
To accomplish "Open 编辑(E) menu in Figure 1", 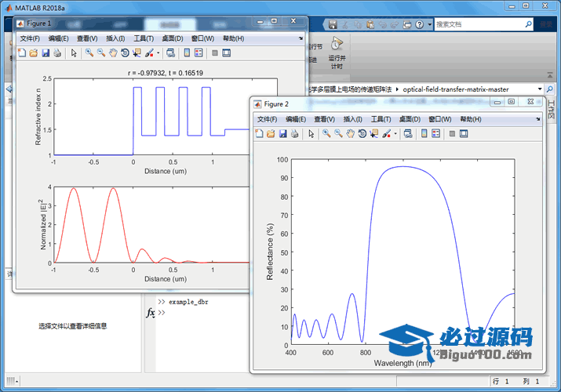I will coord(59,38).
